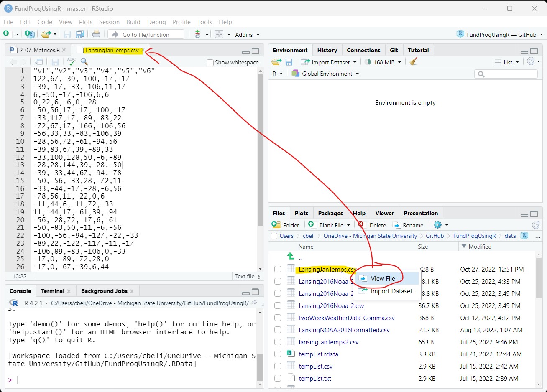Minimize the source editor pane
This screenshot has height=392, width=547.
point(246,51)
